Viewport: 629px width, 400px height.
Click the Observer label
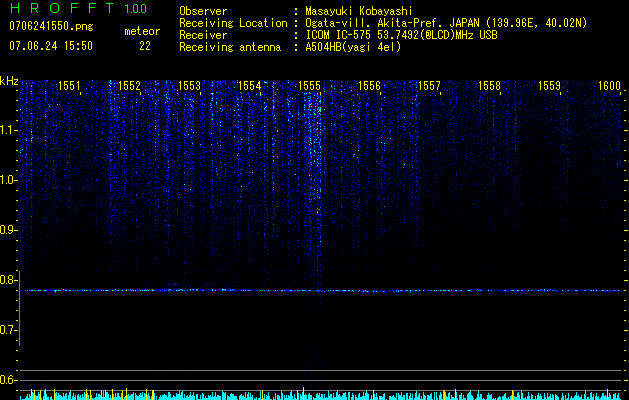point(203,11)
